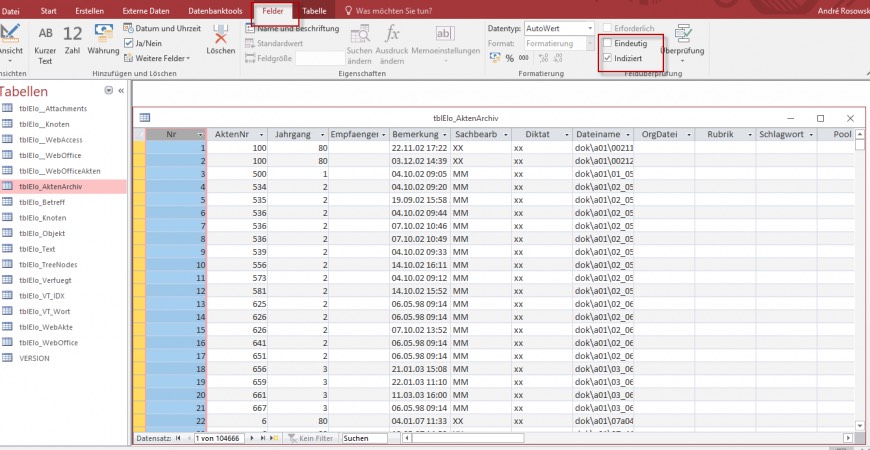870x450 pixels.
Task: Add a Datum und Uhrzeit field
Action: tap(162, 28)
